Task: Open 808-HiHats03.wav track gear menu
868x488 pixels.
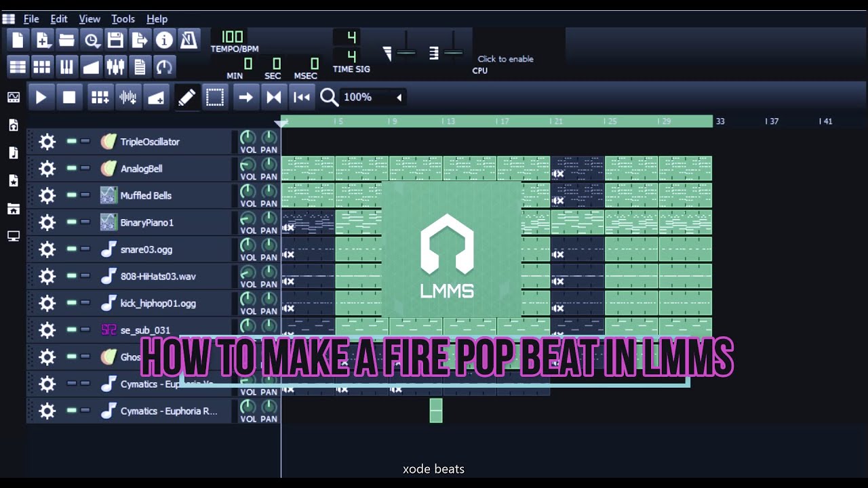Action: [47, 276]
